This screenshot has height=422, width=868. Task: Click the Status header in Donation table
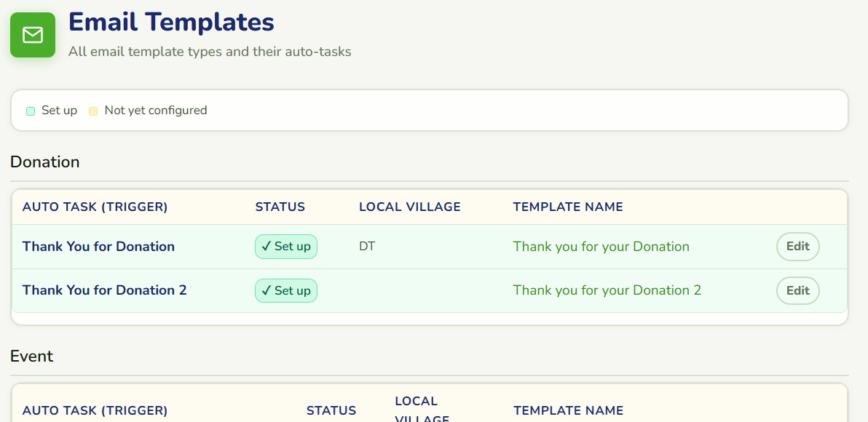point(280,207)
